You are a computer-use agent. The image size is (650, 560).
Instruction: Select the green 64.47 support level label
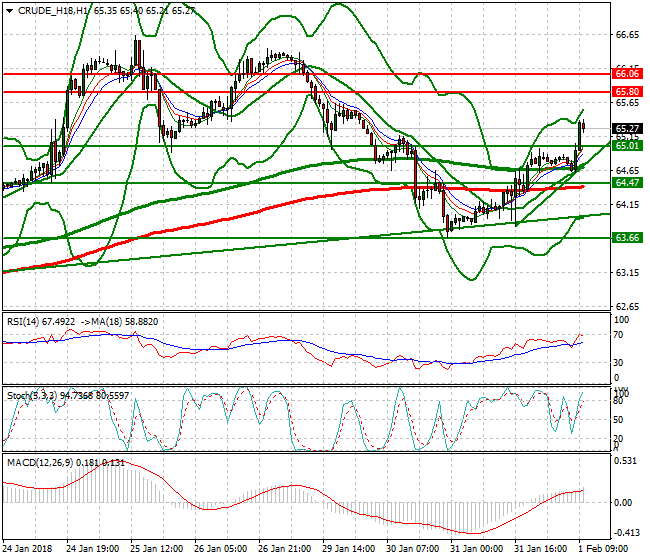(627, 183)
